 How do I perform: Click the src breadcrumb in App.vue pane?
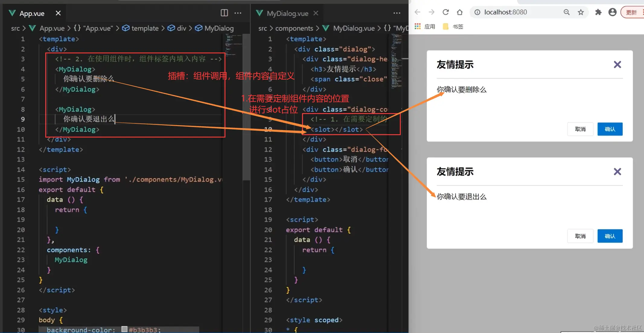click(x=15, y=28)
